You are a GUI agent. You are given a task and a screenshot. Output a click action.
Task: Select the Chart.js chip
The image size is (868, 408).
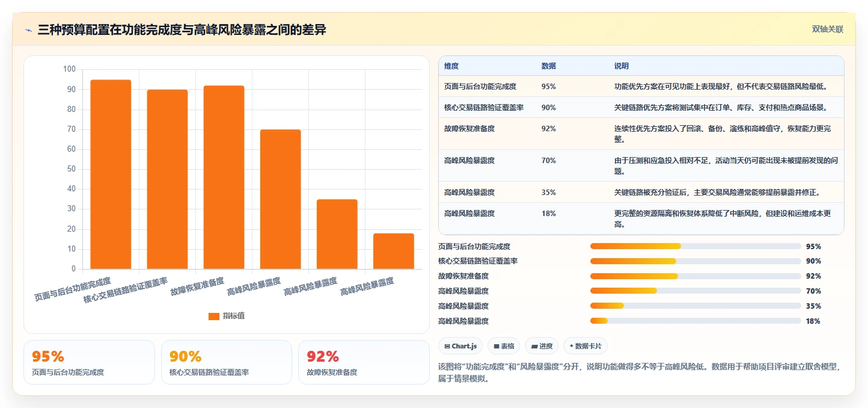coord(460,346)
